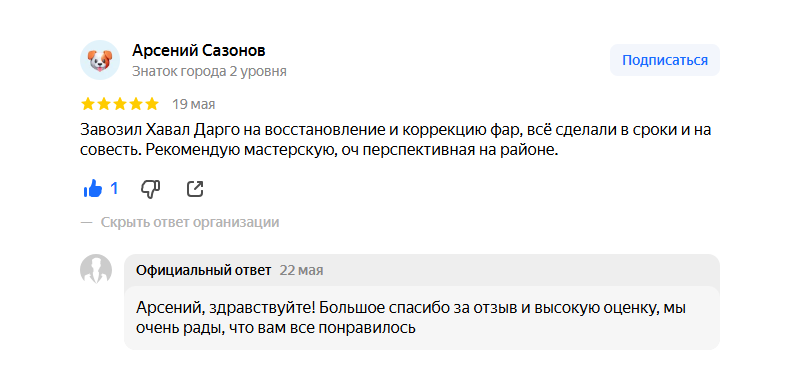The width and height of the screenshot is (785, 381).
Task: Click the fifth yellow rating star
Action: tap(152, 104)
